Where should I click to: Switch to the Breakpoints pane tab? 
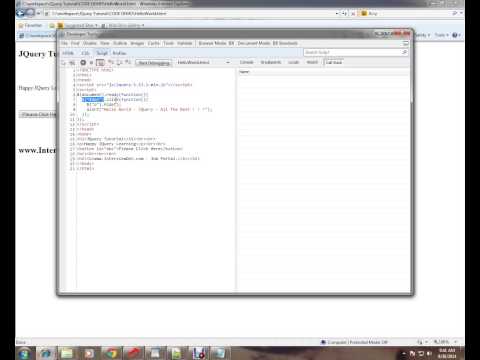point(271,62)
